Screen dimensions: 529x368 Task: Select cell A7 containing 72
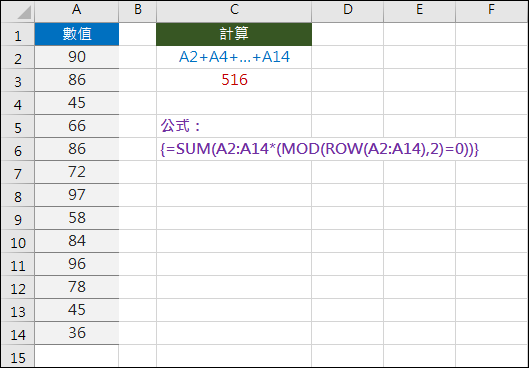pyautogui.click(x=77, y=172)
